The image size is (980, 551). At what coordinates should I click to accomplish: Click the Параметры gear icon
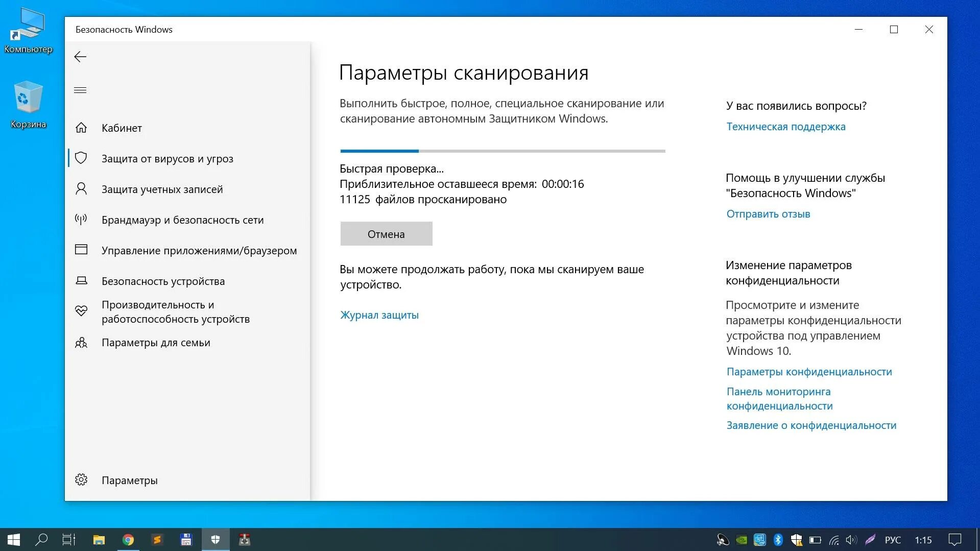click(81, 480)
